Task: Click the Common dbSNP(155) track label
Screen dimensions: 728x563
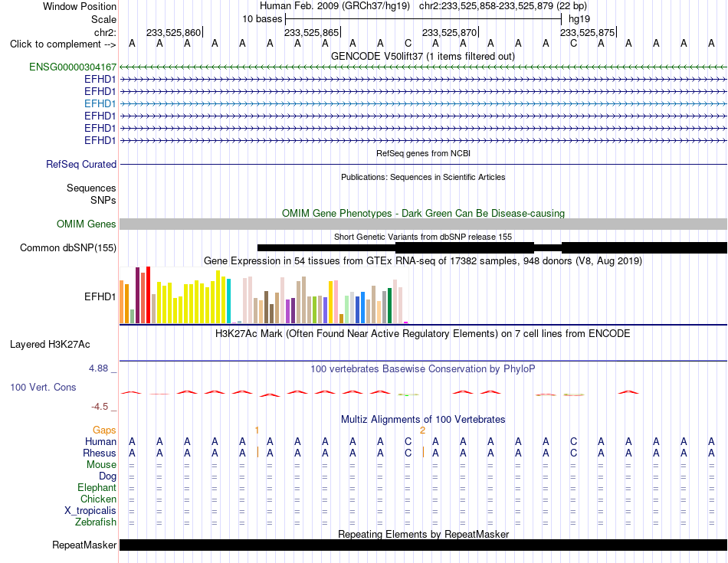Action: [x=67, y=248]
